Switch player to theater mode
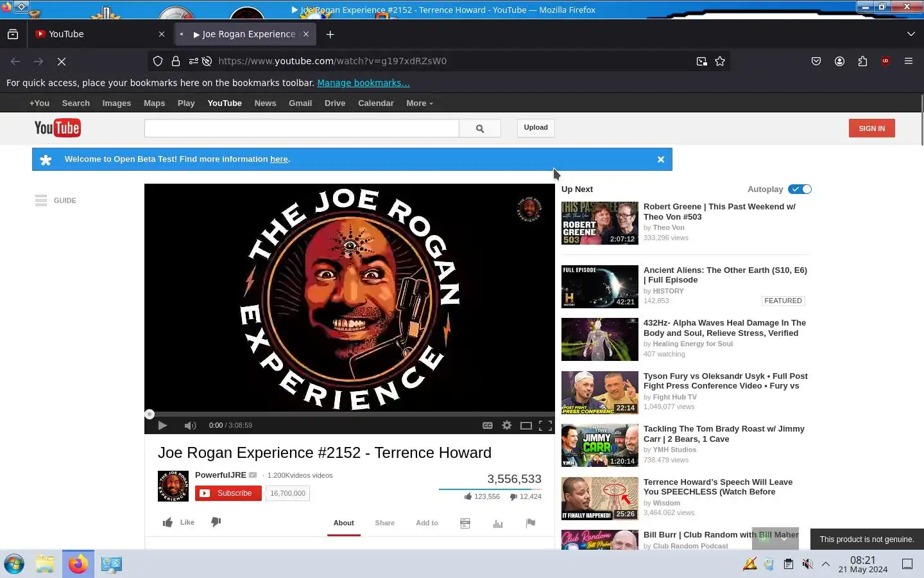The height and width of the screenshot is (578, 924). (x=526, y=425)
